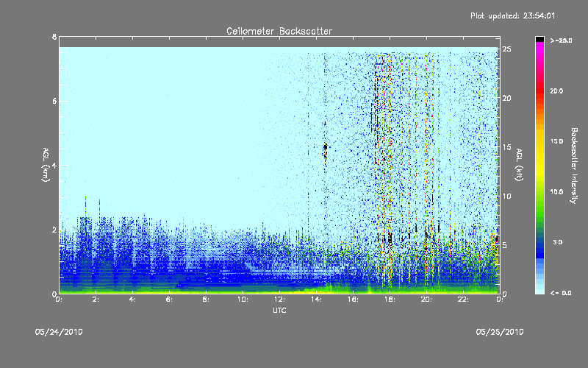Click the '20:' hour tick on UTC axis
This screenshot has width=588, height=368.
pyautogui.click(x=426, y=300)
